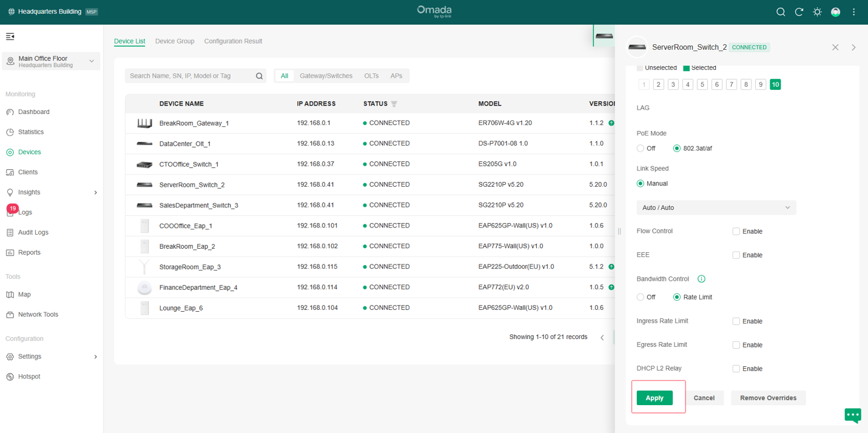The image size is (868, 433).
Task: Open the Auto / Auto link speed dropdown
Action: click(716, 208)
